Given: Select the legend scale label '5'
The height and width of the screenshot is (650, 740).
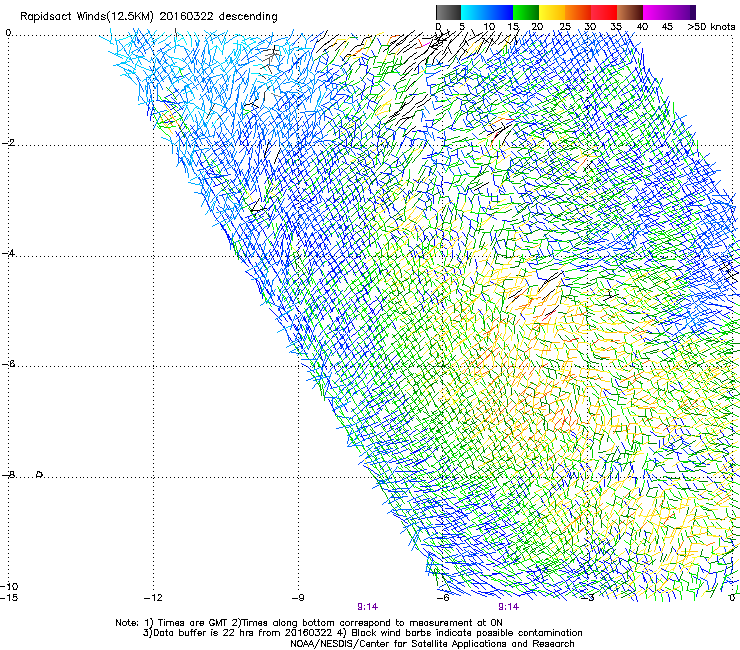Looking at the screenshot, I should coord(462,27).
